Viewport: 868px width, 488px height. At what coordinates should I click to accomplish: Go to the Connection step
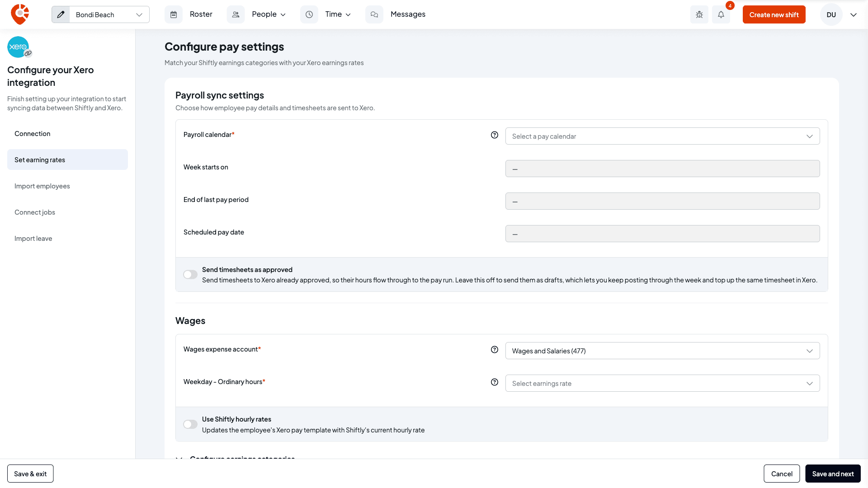[x=67, y=133]
